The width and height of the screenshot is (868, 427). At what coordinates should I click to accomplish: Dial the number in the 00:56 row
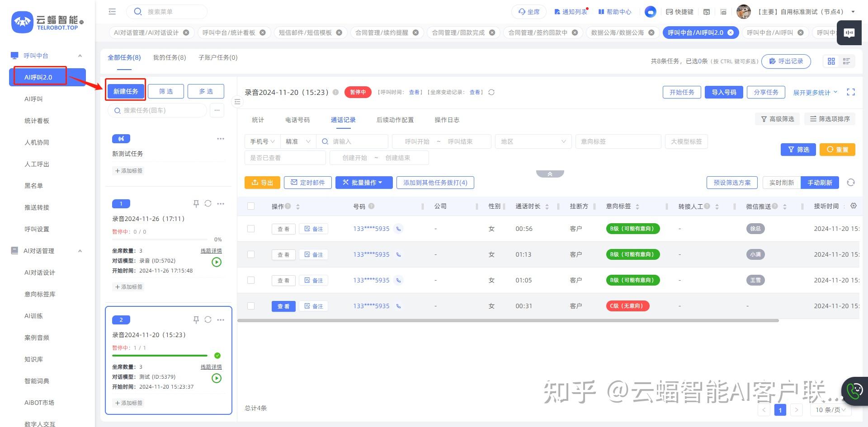tap(398, 229)
